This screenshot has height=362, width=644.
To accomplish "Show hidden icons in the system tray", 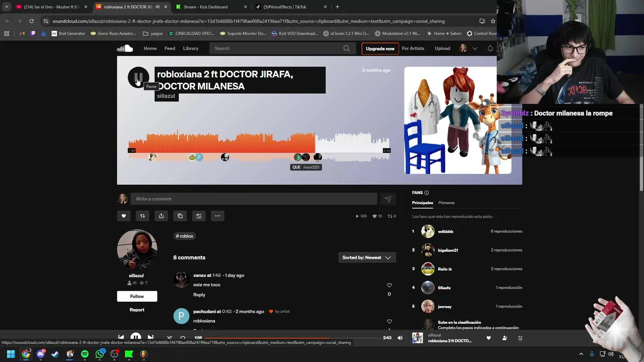I will 581,354.
